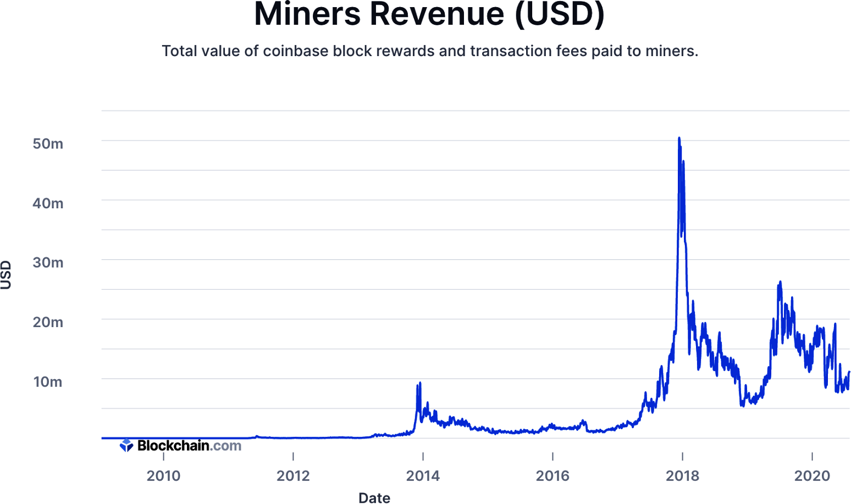The width and height of the screenshot is (851, 504).
Task: Click the Blockchain.com cube logo icon
Action: point(126,445)
